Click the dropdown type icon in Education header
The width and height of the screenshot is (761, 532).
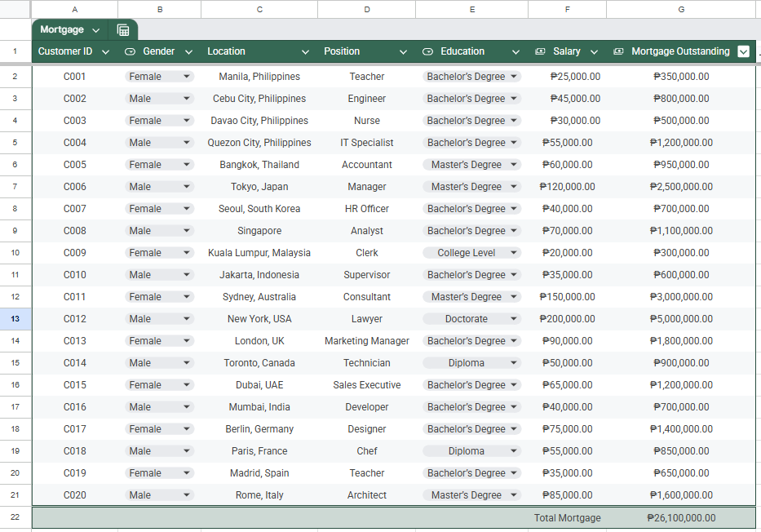point(427,51)
